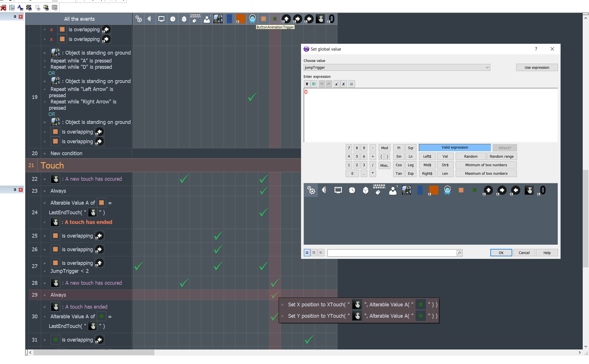This screenshot has width=589, height=364.
Task: Click the action checkmark in event 19
Action: click(252, 97)
